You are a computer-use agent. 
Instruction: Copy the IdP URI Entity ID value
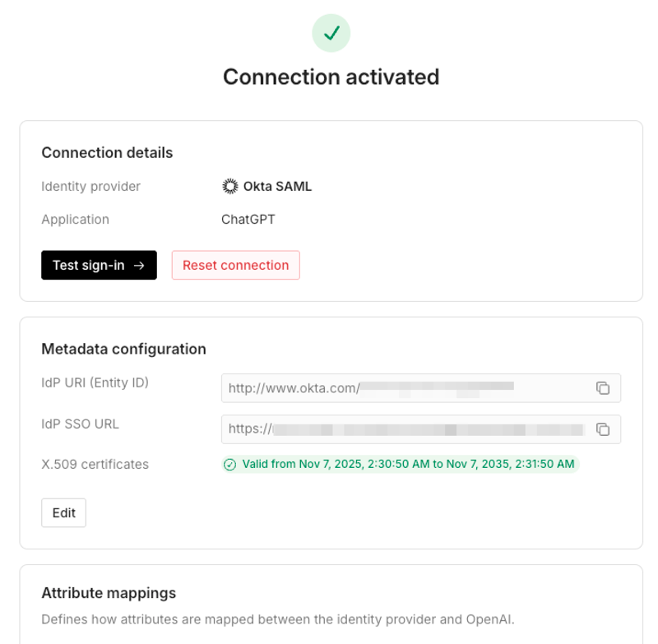click(603, 388)
